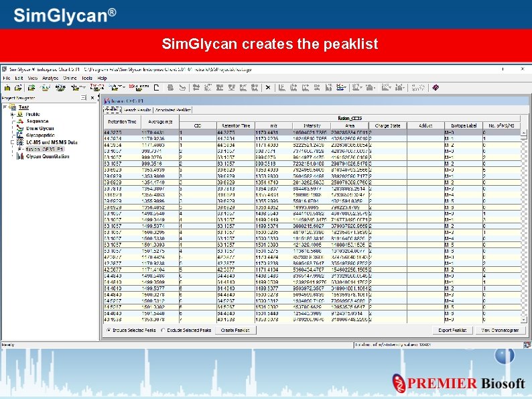The image size is (532, 399).
Task: Click Average m/z cell 999.3518
Action: [160, 164]
